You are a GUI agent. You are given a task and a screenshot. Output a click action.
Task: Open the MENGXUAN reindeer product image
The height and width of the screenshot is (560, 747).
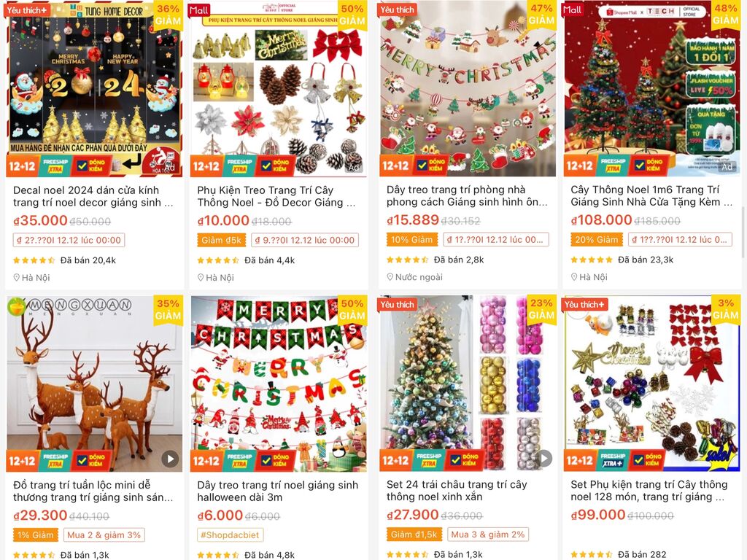click(94, 384)
